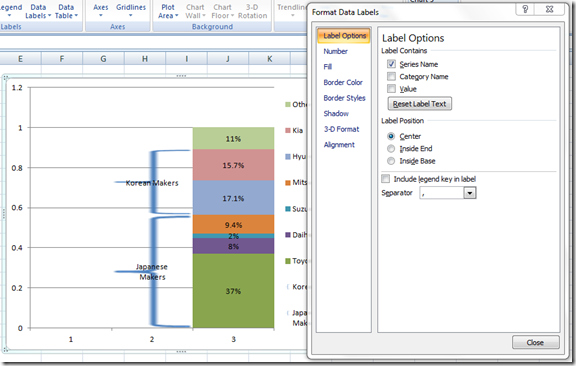Click the Reset Label Text button

(x=420, y=104)
